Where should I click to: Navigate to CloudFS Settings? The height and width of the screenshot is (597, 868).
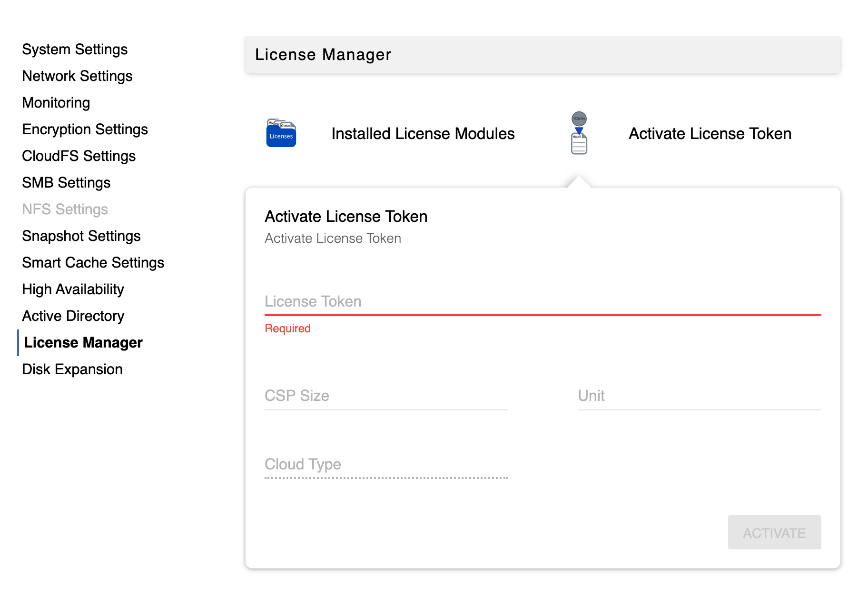tap(79, 156)
